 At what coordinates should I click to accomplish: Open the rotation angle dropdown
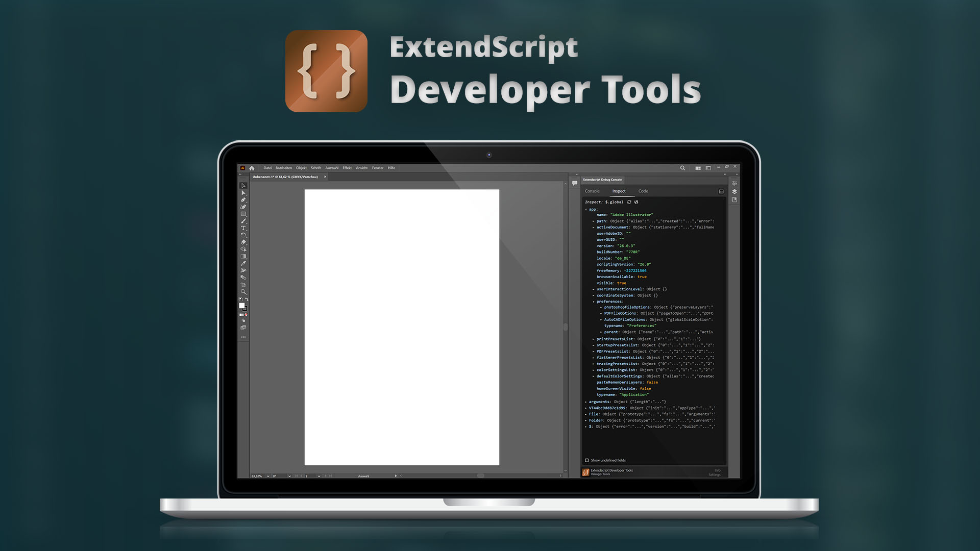click(289, 476)
